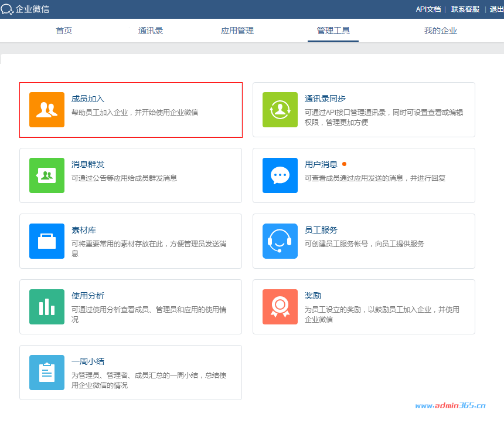504x423 pixels.
Task: Click the 企业微信 brand name text
Action: pos(32,9)
